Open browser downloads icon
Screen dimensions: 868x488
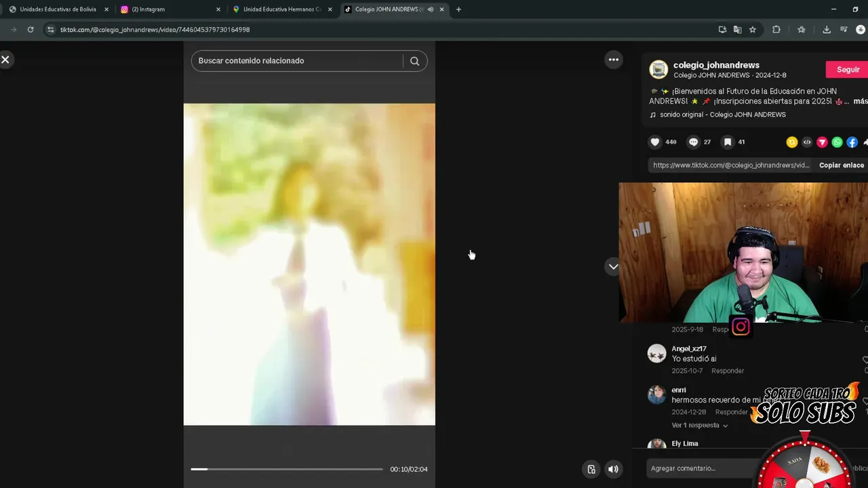(x=827, y=30)
